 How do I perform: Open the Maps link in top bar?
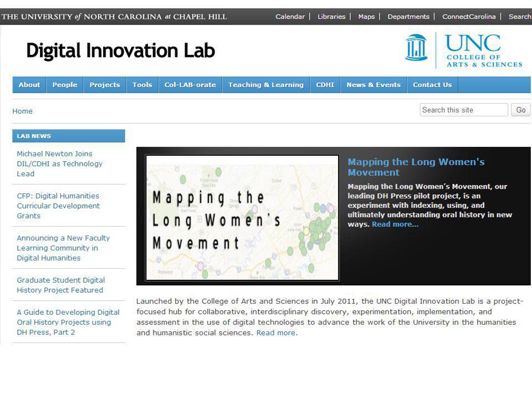pyautogui.click(x=366, y=16)
